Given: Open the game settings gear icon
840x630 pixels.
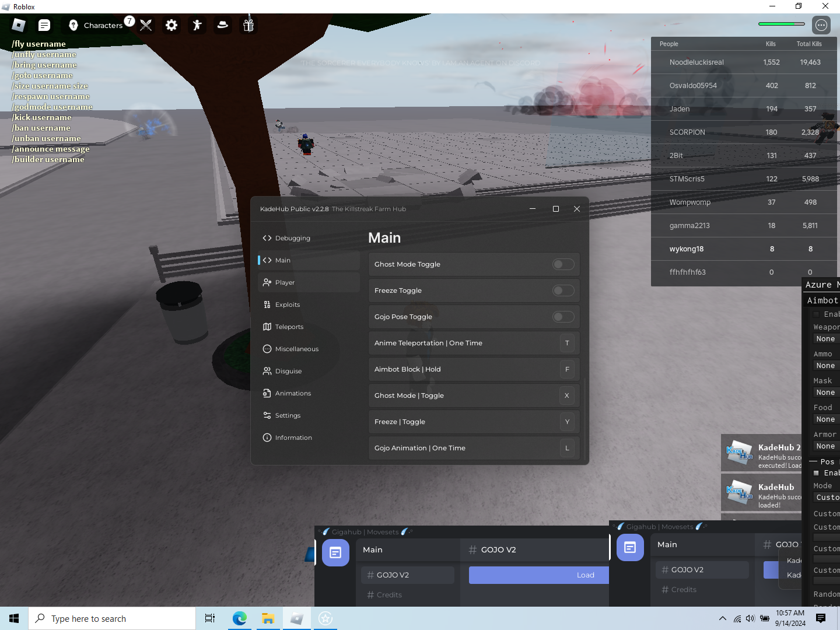Looking at the screenshot, I should click(x=171, y=25).
